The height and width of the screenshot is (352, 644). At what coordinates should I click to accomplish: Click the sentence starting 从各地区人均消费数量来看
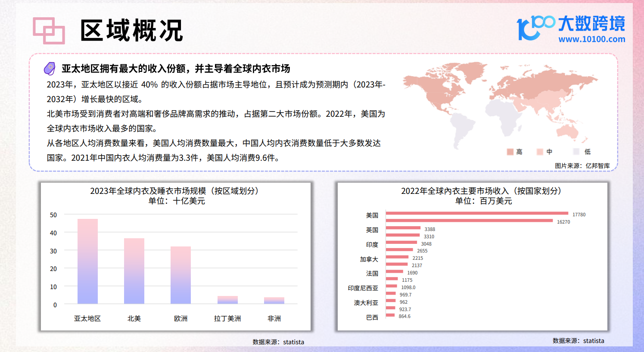[214, 150]
